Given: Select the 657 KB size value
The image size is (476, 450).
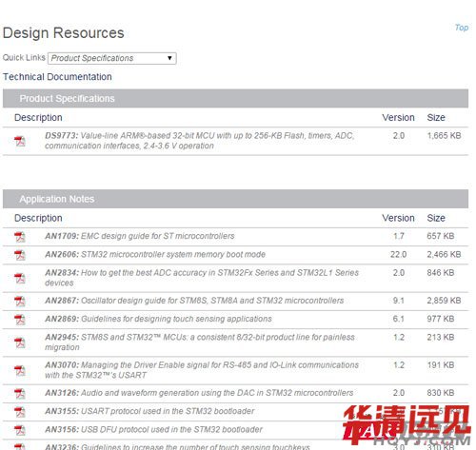Looking at the screenshot, I should point(441,236).
